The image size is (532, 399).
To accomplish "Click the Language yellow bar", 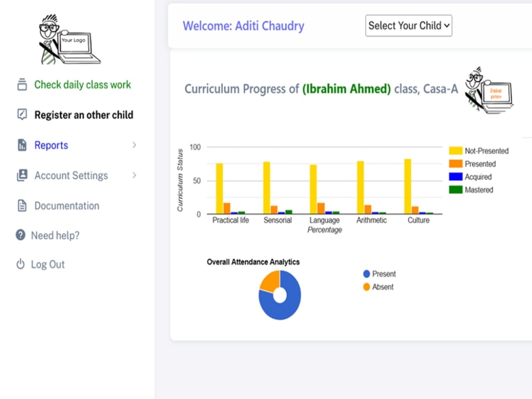I will point(313,189).
